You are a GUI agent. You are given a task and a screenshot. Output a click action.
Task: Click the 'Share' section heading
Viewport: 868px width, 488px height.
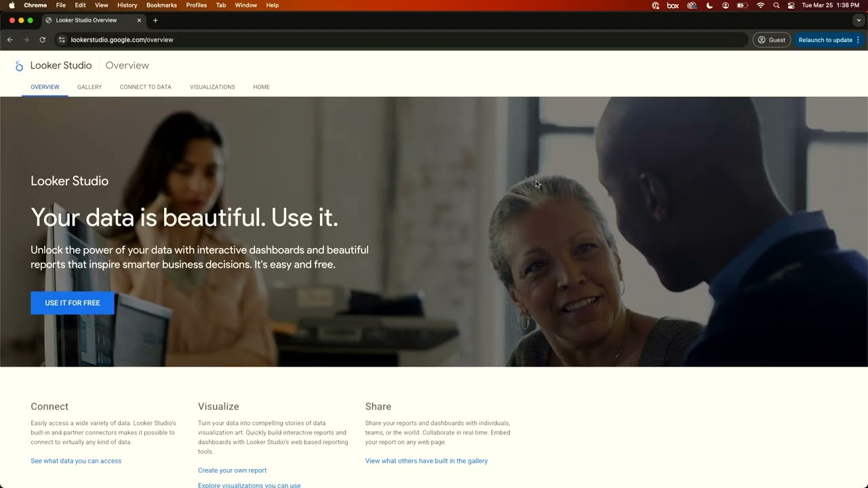[x=378, y=407]
